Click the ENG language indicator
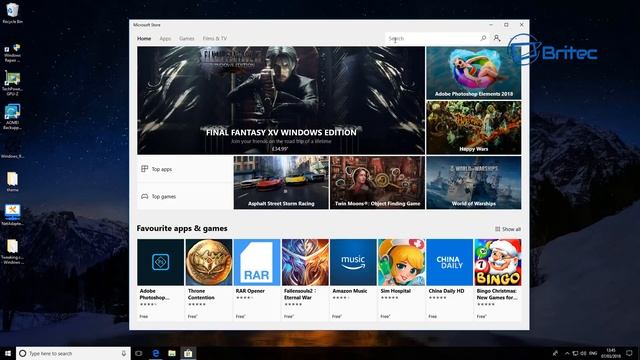Image resolution: width=640 pixels, height=360 pixels. pos(593,353)
